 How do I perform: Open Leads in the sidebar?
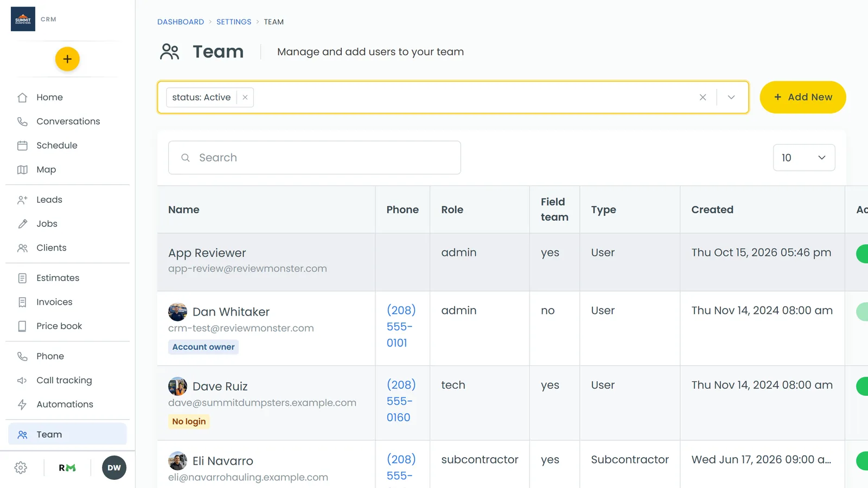tap(67, 200)
